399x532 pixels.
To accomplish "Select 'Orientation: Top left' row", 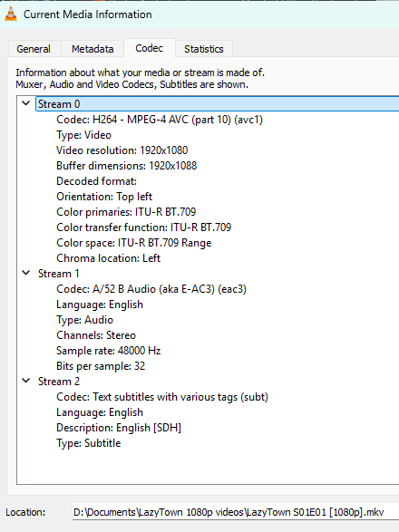I will click(104, 197).
